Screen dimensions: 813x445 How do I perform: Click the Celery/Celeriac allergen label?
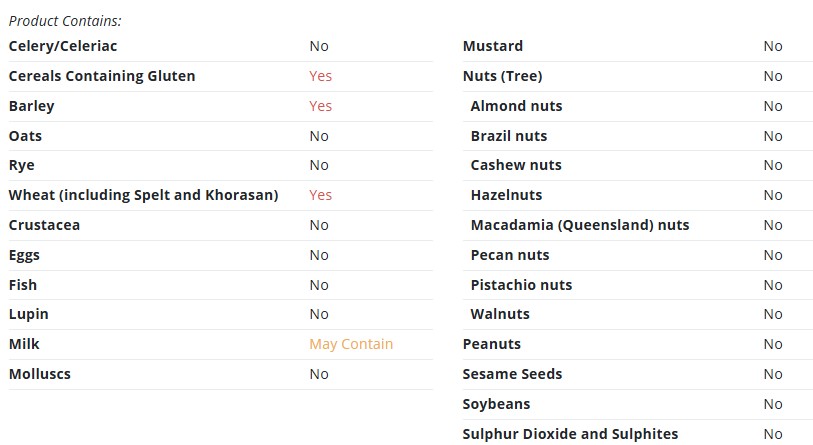[x=63, y=46]
